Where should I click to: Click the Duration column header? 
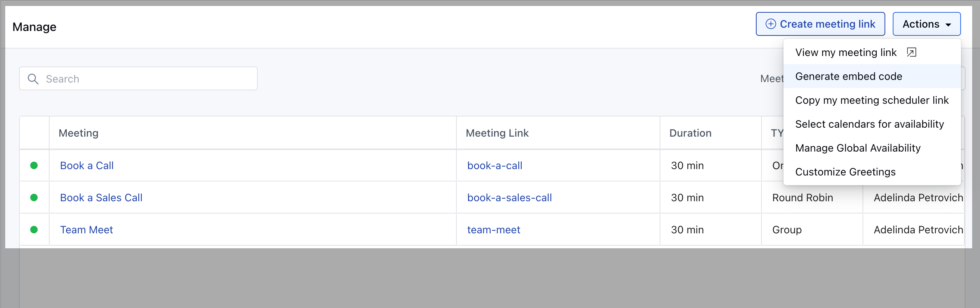pyautogui.click(x=690, y=133)
